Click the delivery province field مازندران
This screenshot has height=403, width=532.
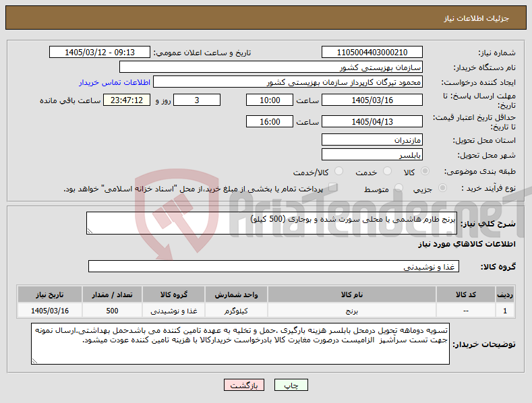pos(372,139)
